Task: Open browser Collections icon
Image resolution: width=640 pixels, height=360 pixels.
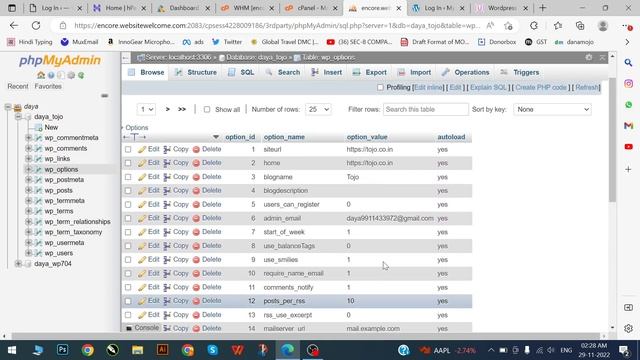Action: click(580, 26)
